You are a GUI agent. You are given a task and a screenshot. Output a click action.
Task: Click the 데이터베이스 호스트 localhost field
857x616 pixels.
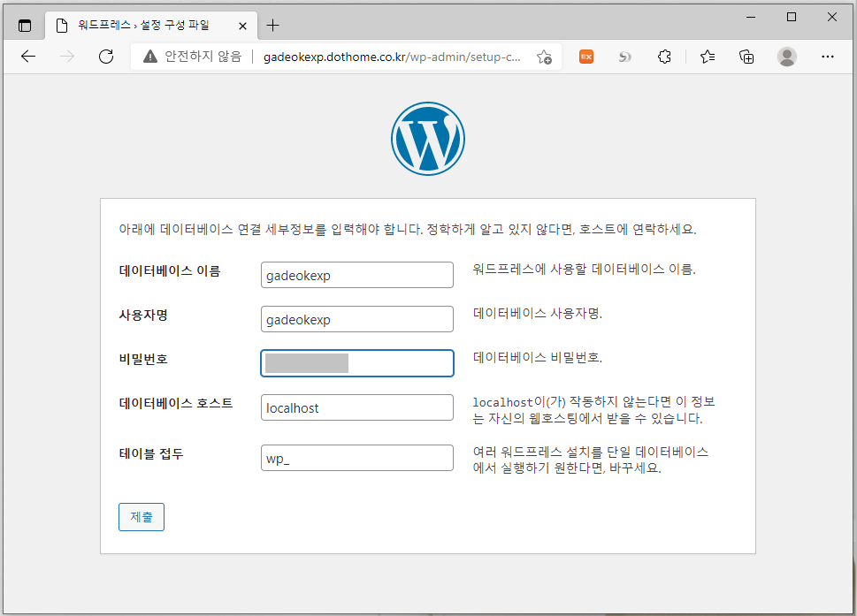click(357, 407)
